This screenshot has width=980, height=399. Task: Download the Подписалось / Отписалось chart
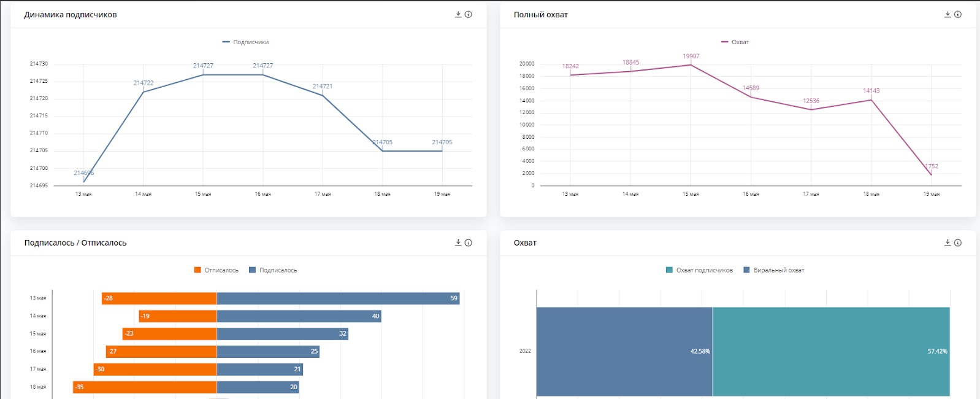(x=458, y=242)
